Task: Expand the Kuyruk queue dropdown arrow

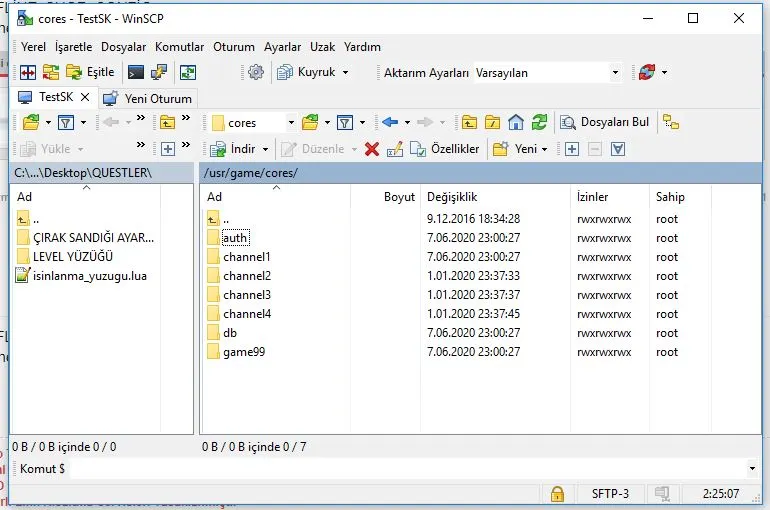Action: pyautogui.click(x=345, y=73)
